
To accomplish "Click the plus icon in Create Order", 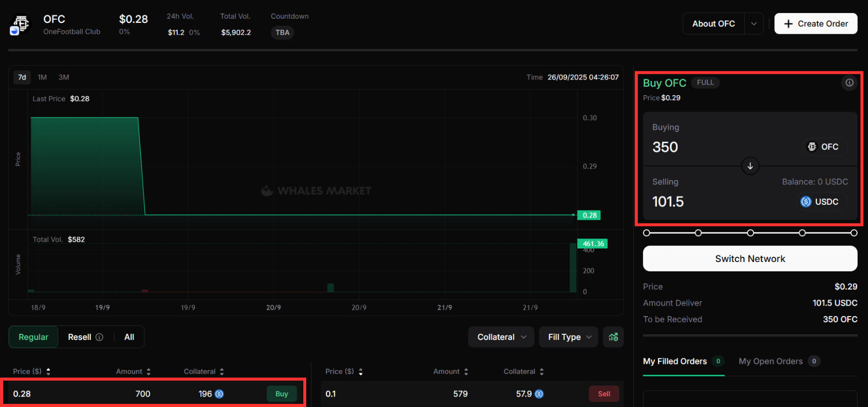I will pyautogui.click(x=788, y=24).
